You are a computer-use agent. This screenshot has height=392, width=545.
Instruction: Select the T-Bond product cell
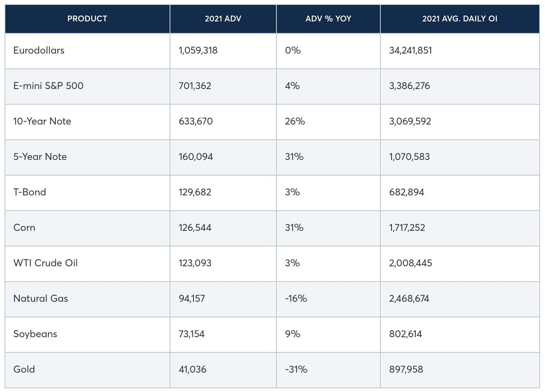87,193
